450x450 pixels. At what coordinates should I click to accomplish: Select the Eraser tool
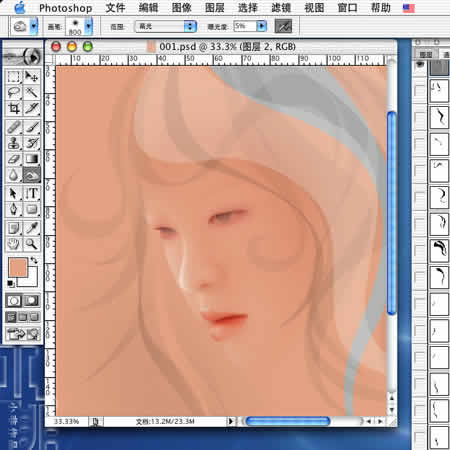[14, 159]
